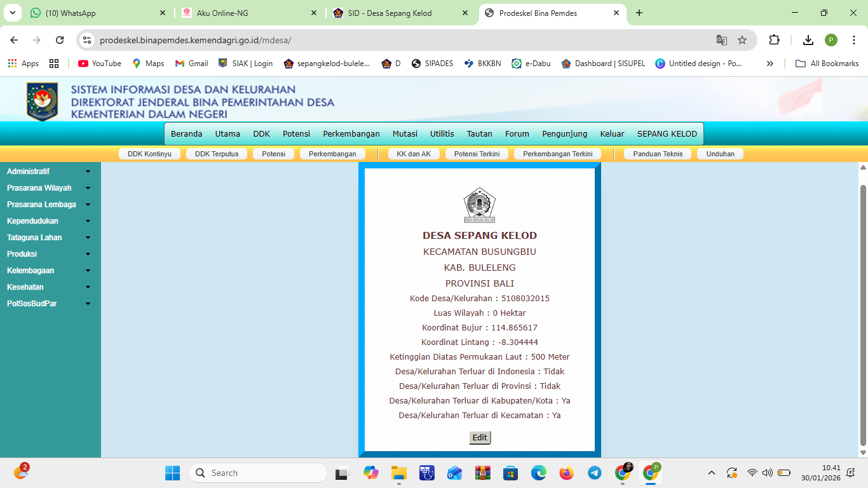Screen dimensions: 868x488
Task: Open File Explorer from the taskbar
Action: tap(398, 473)
